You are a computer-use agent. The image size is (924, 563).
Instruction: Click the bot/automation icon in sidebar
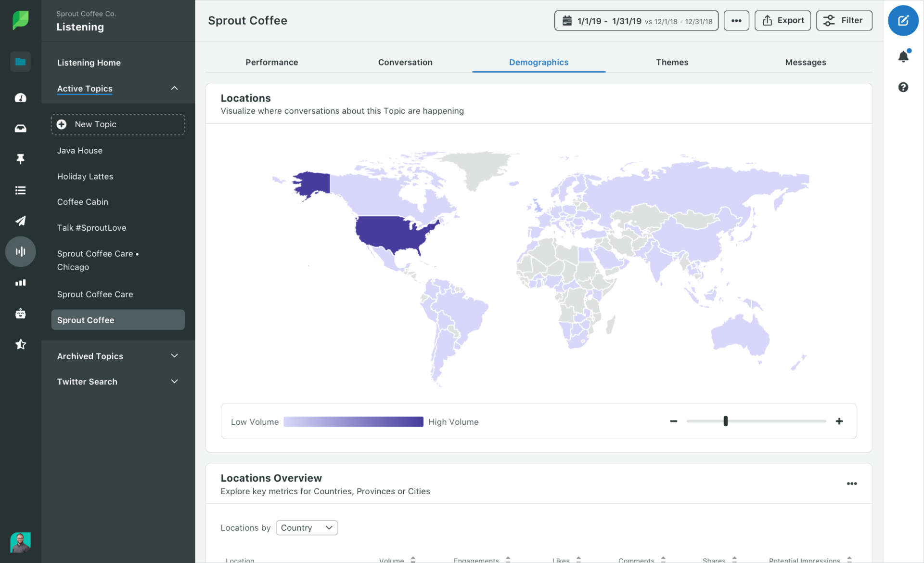click(20, 313)
